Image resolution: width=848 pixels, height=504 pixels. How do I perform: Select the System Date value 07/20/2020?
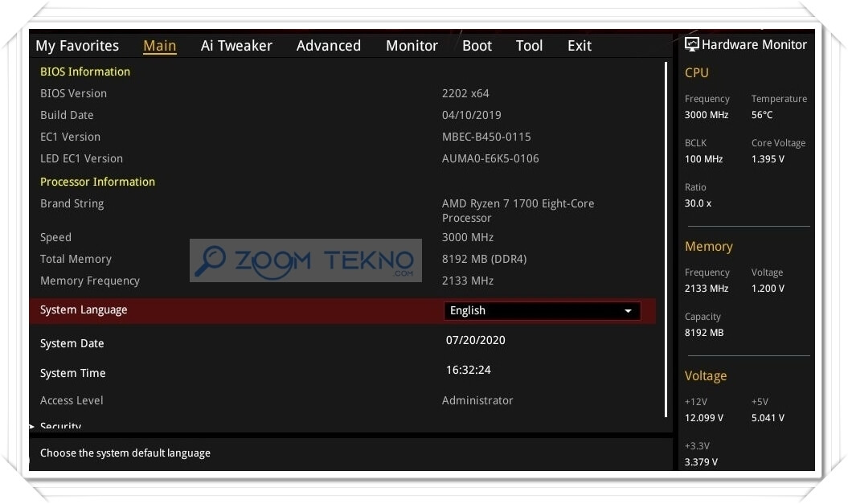point(475,340)
